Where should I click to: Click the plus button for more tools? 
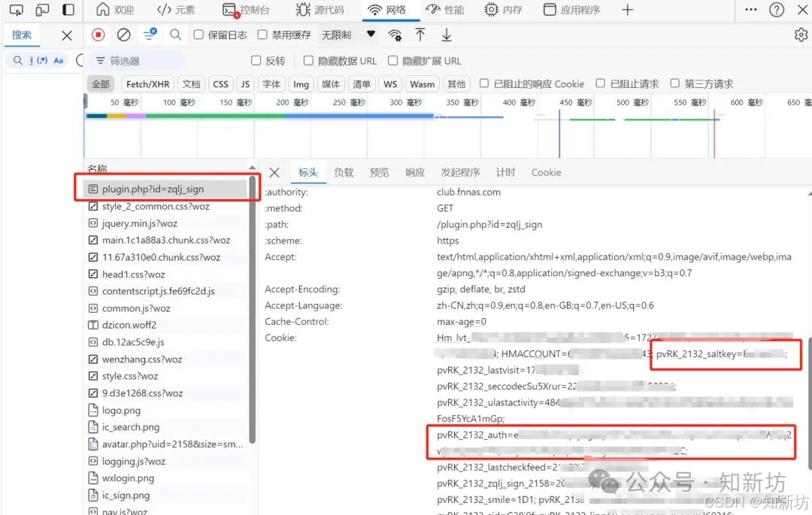point(627,10)
